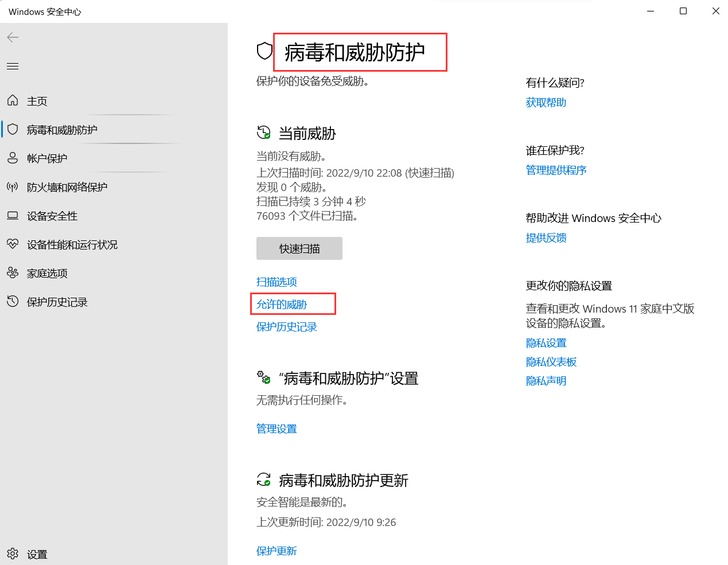The image size is (728, 565).
Task: Click the 当前威胁 scan status icon
Action: (x=263, y=133)
